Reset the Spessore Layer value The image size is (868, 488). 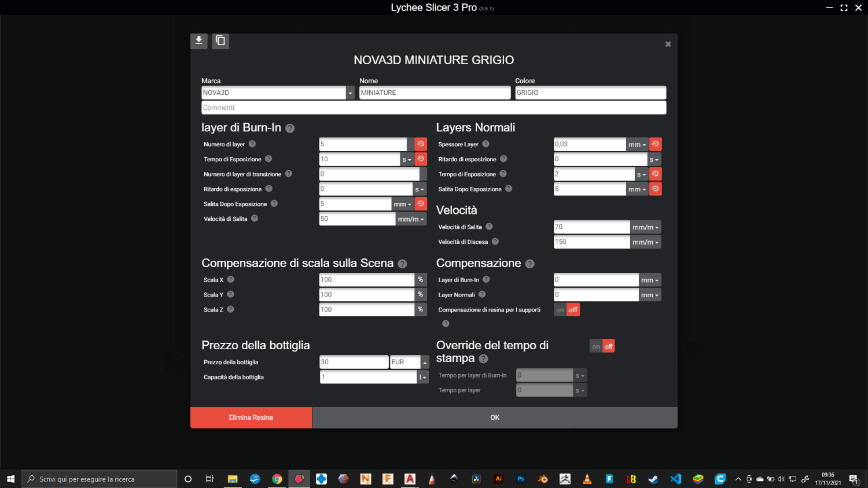[x=655, y=144]
